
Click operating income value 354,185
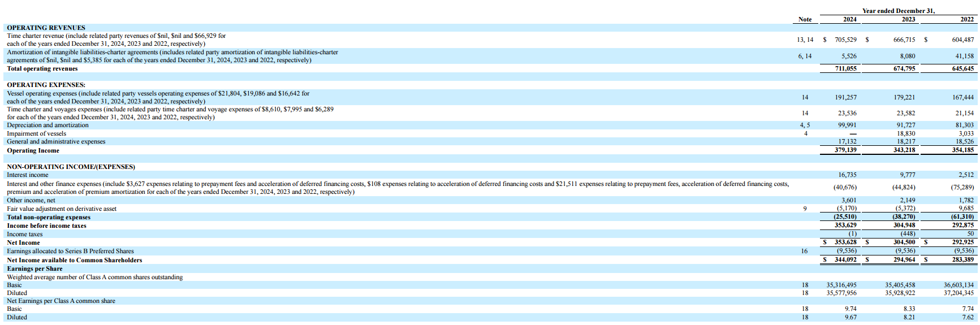coord(963,150)
